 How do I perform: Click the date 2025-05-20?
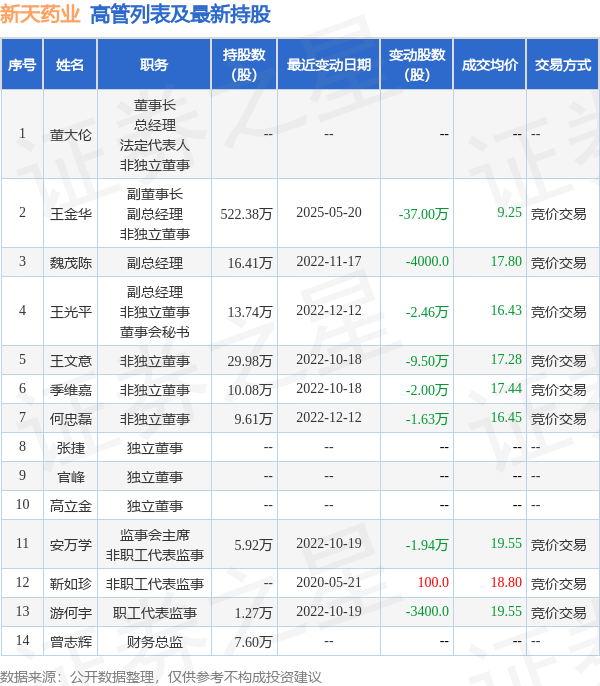(329, 213)
